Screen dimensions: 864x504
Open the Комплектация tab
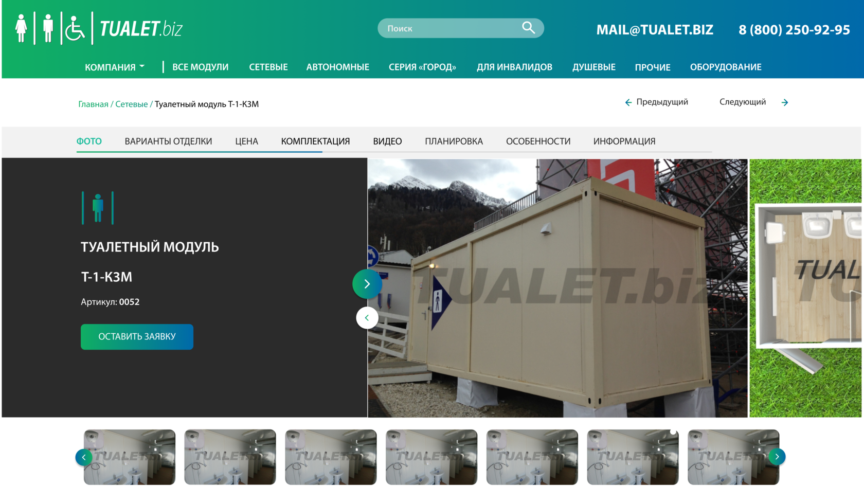(x=315, y=141)
